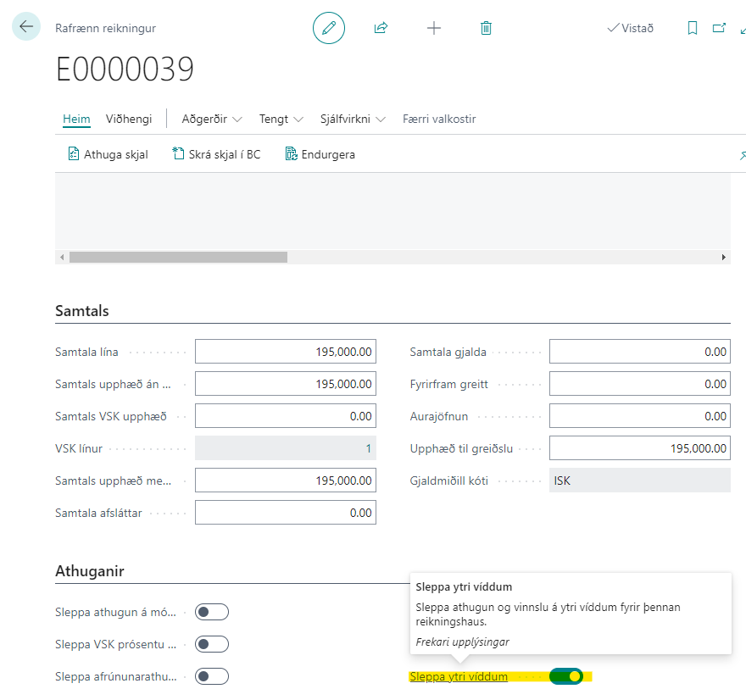Screen dimensions: 746x700
Task: Click the plus icon to create new
Action: click(434, 28)
